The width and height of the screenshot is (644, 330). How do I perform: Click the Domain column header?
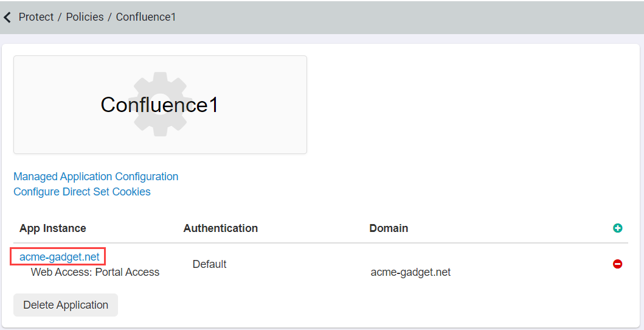pyautogui.click(x=389, y=228)
